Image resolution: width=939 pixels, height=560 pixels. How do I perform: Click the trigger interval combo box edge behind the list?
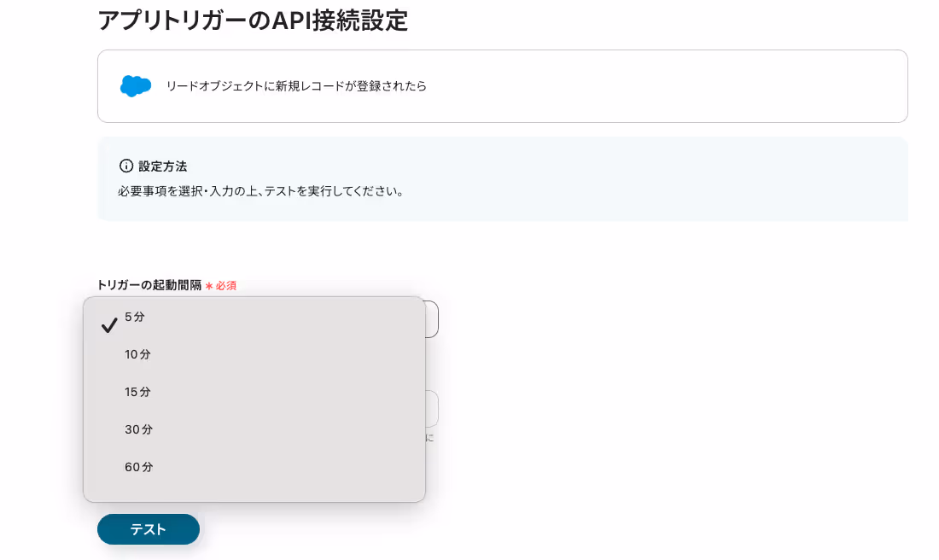(x=432, y=319)
